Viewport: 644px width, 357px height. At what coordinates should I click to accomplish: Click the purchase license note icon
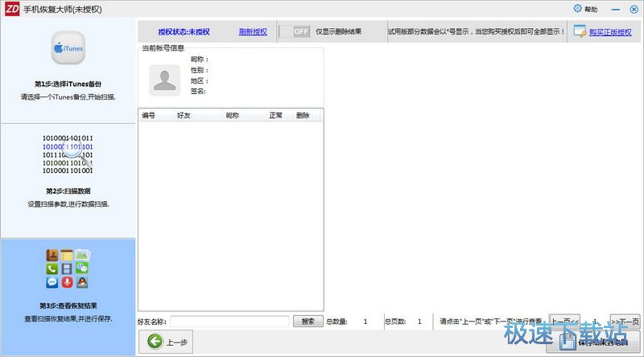click(580, 32)
